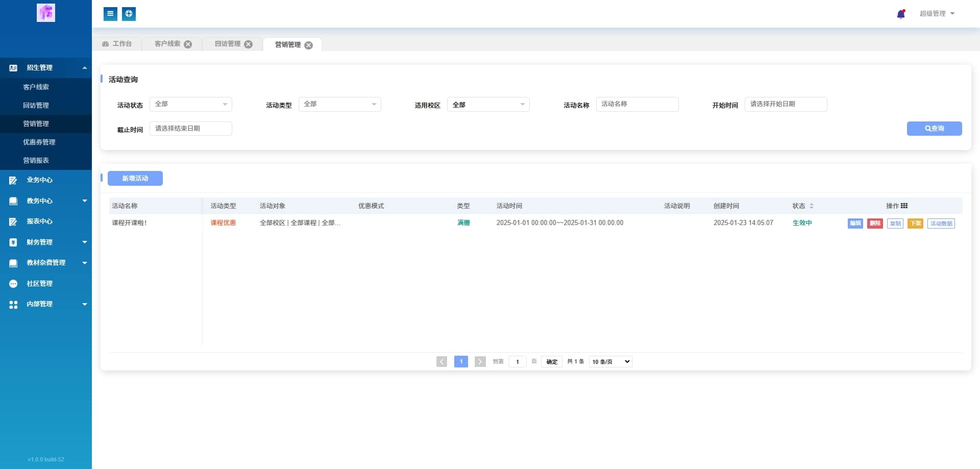Click the 满赠 type cell
Image resolution: width=980 pixels, height=469 pixels.
(x=463, y=223)
